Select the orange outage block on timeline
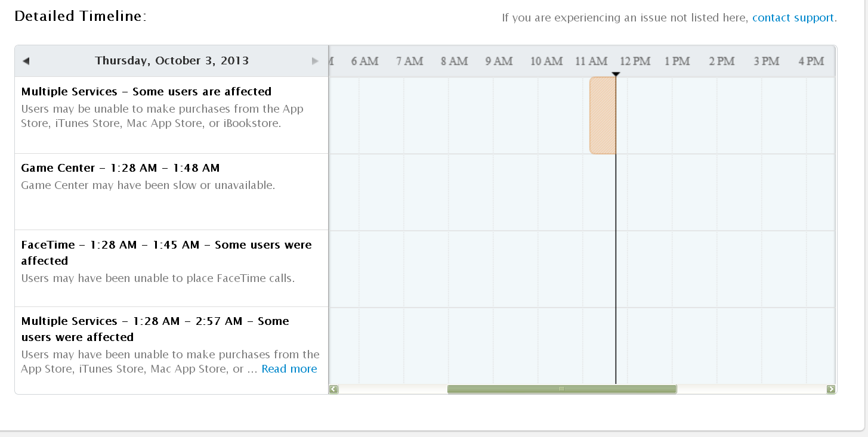Image resolution: width=868 pixels, height=437 pixels. pos(603,115)
